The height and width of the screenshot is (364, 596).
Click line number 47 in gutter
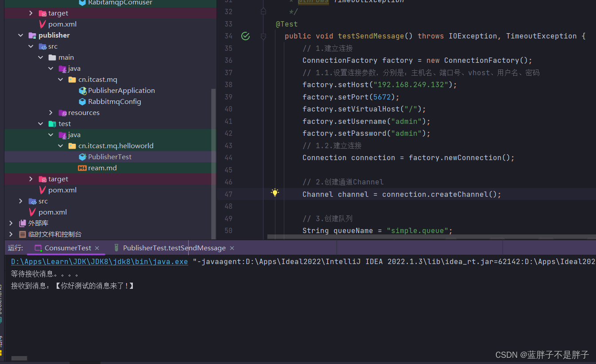pos(228,194)
